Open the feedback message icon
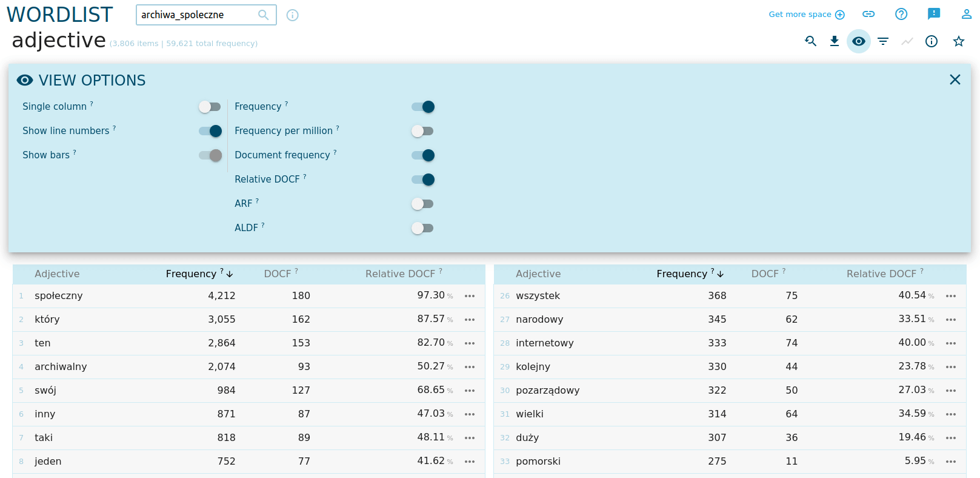 click(934, 14)
